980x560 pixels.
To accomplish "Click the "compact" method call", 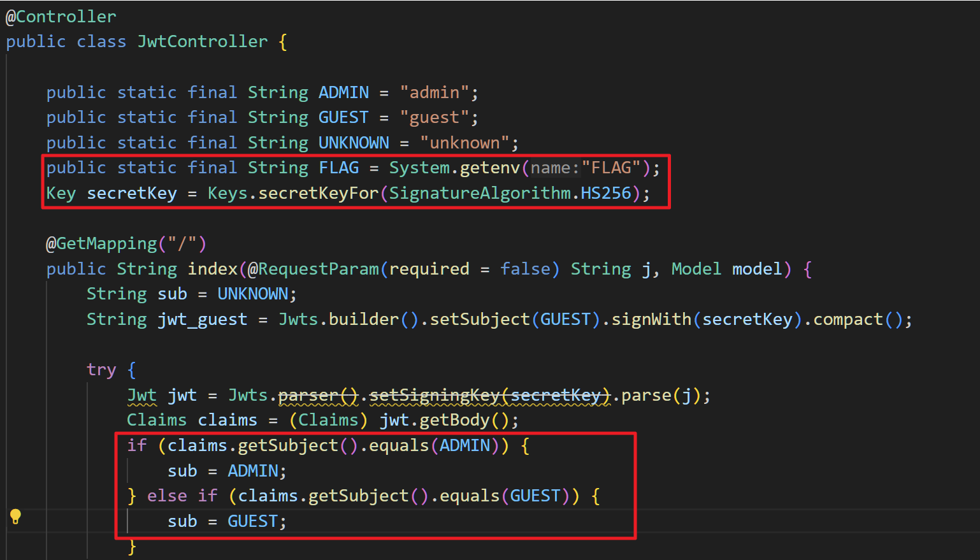I will click(848, 319).
